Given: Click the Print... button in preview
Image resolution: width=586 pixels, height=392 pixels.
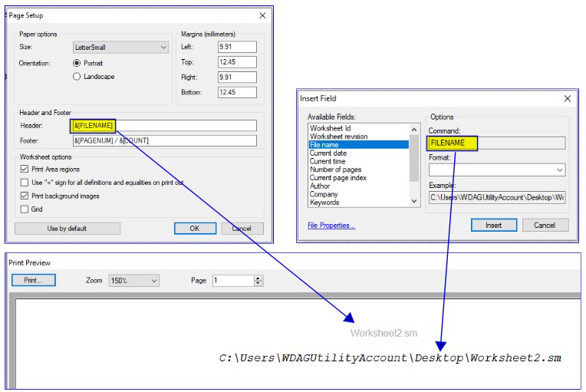Looking at the screenshot, I should coord(33,281).
